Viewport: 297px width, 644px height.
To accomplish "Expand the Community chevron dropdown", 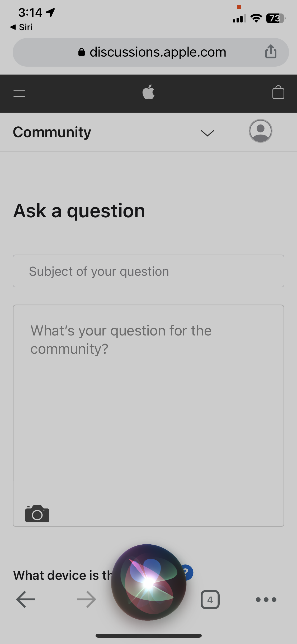I will (207, 133).
